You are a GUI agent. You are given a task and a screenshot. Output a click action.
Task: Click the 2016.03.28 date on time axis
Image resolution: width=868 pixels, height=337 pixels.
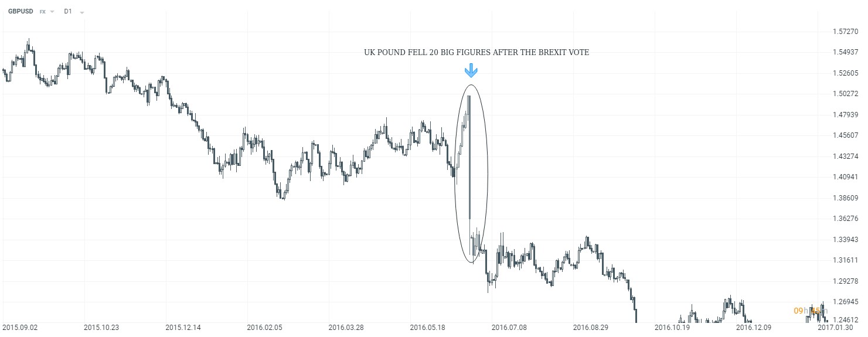[x=345, y=328]
